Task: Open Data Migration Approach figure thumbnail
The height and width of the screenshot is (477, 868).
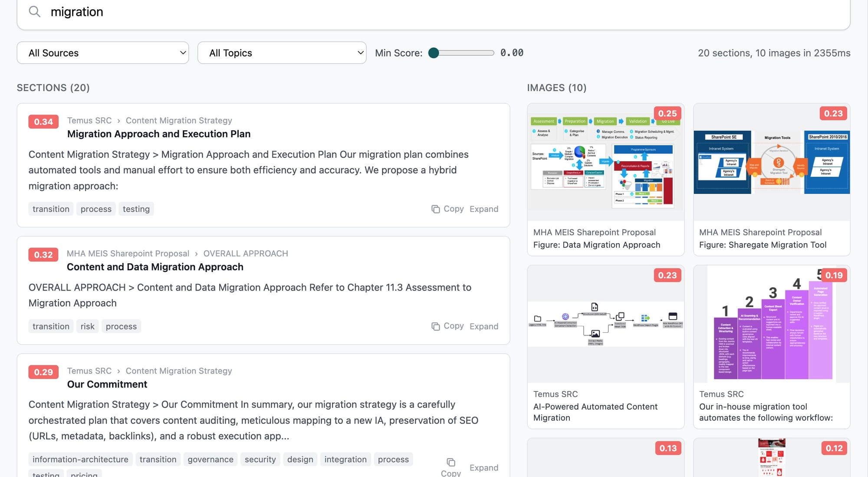Action: click(605, 162)
